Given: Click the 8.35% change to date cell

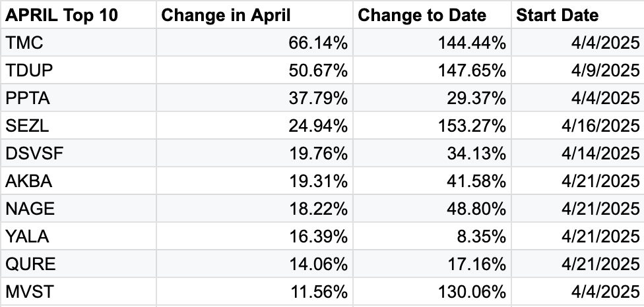Looking at the screenshot, I should [432, 236].
